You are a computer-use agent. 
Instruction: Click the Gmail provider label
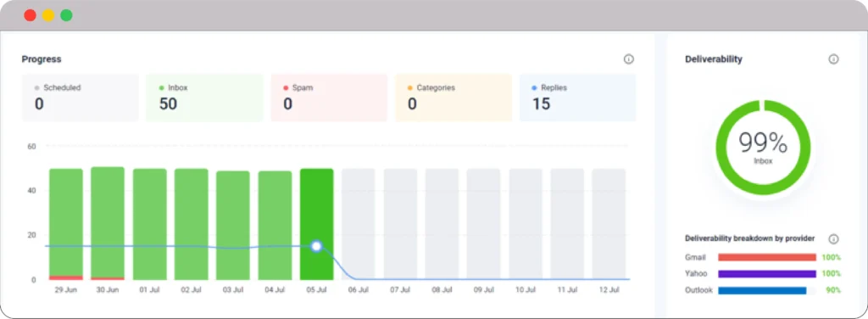click(x=695, y=258)
